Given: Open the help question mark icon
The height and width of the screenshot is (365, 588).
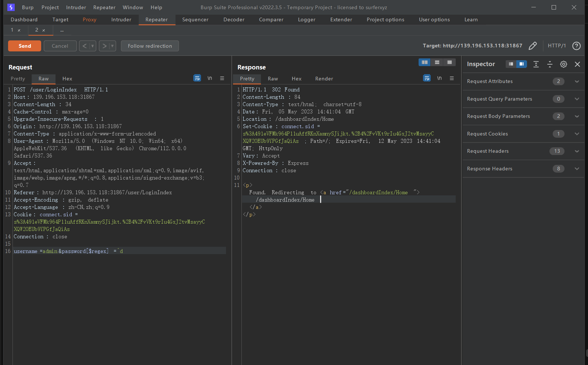Looking at the screenshot, I should [x=577, y=46].
